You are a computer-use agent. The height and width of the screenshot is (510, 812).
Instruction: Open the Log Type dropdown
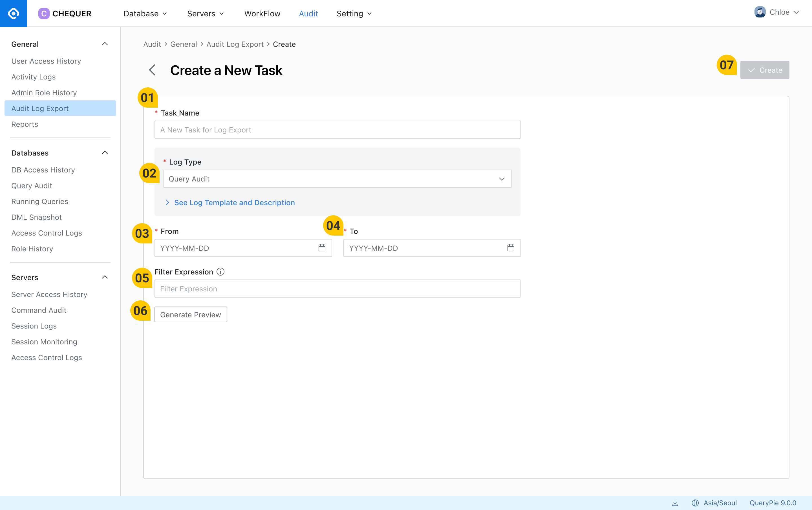coord(337,179)
